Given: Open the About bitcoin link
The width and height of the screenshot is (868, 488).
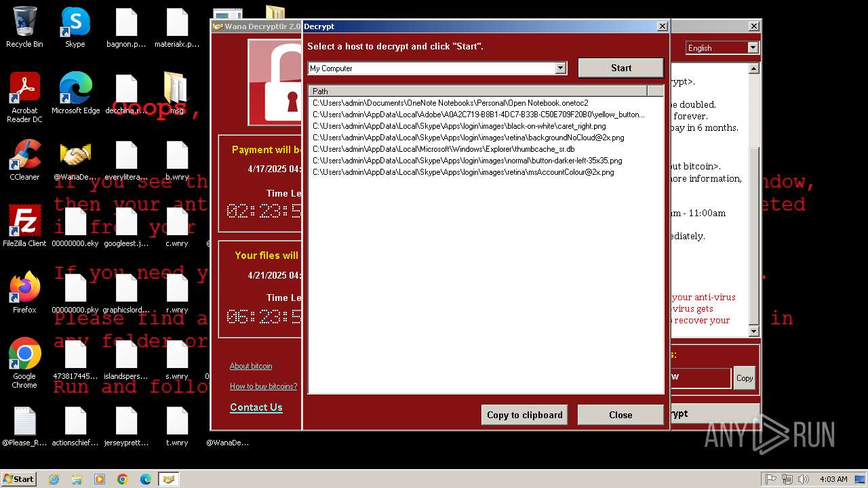Looking at the screenshot, I should (x=251, y=366).
